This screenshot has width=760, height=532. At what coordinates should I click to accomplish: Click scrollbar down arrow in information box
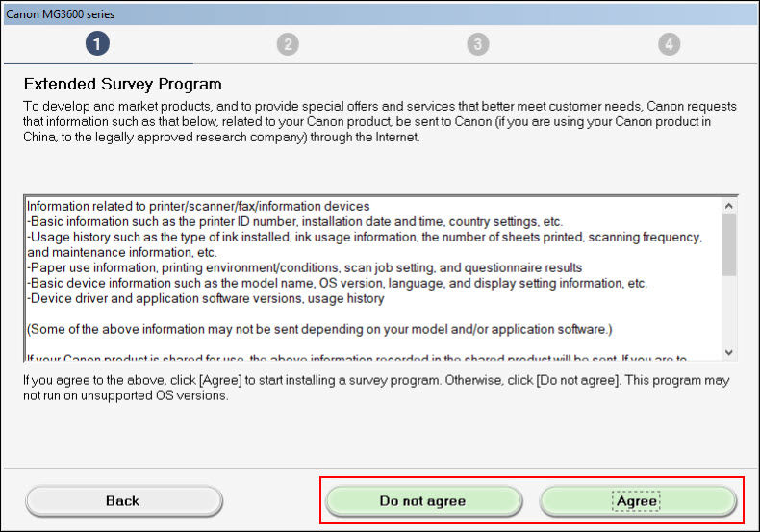[728, 352]
